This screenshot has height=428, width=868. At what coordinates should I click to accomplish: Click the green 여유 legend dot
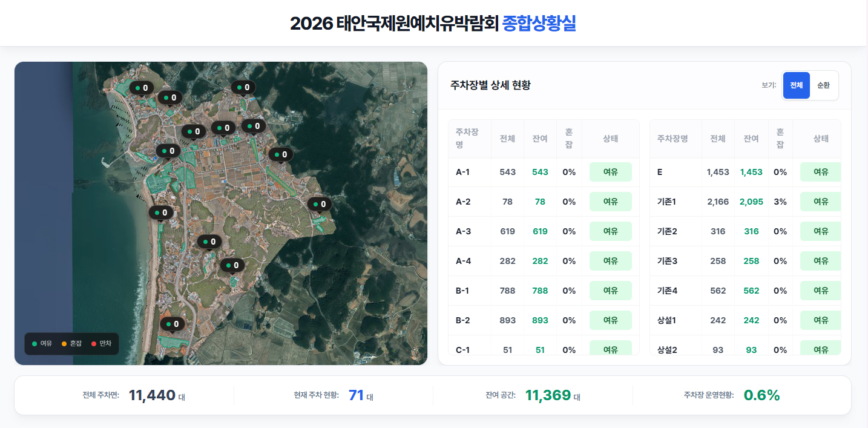pos(35,344)
